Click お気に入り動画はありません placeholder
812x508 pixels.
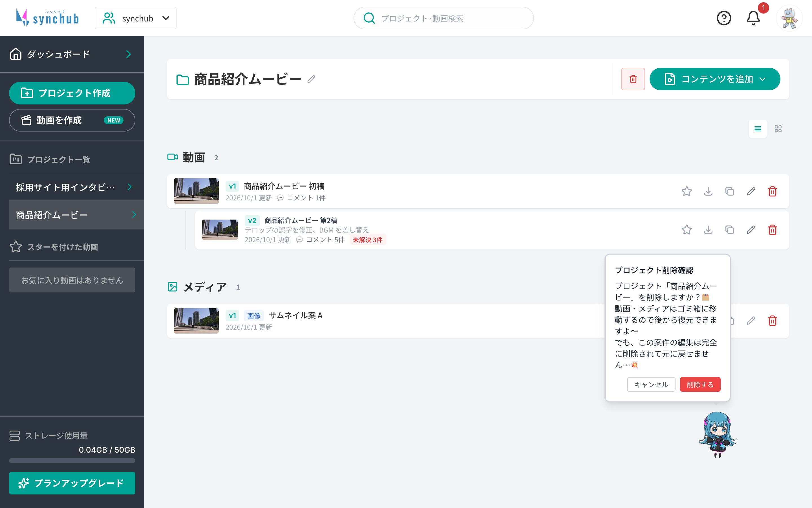point(72,280)
